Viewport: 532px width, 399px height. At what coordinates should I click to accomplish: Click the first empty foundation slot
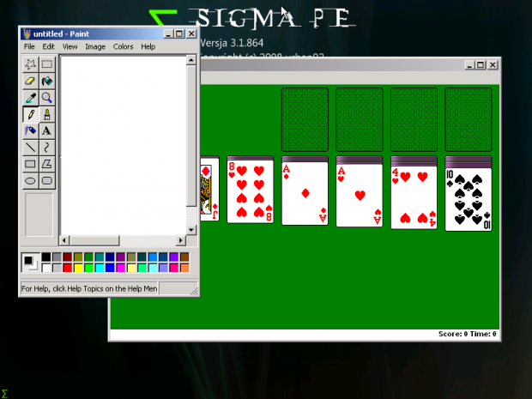coord(305,118)
